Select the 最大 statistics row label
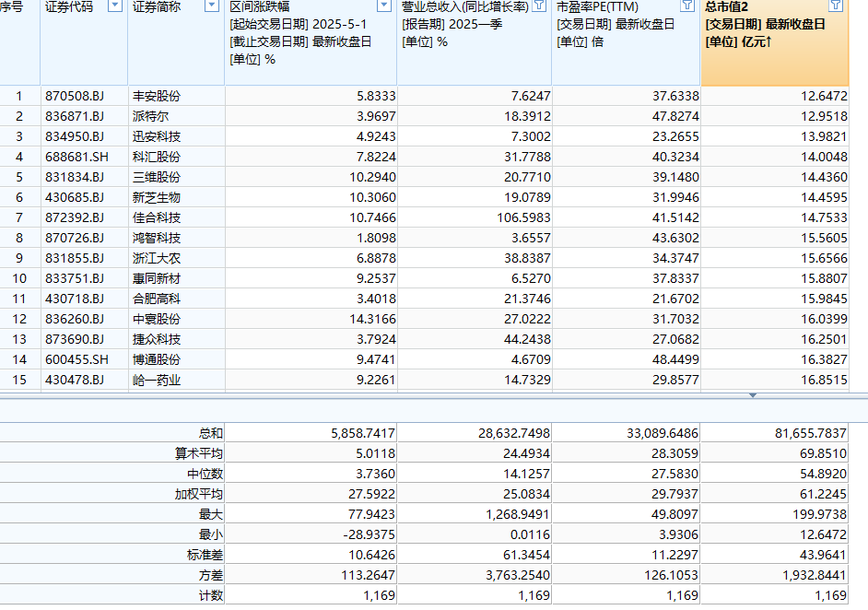The height and width of the screenshot is (610, 868). 211,515
